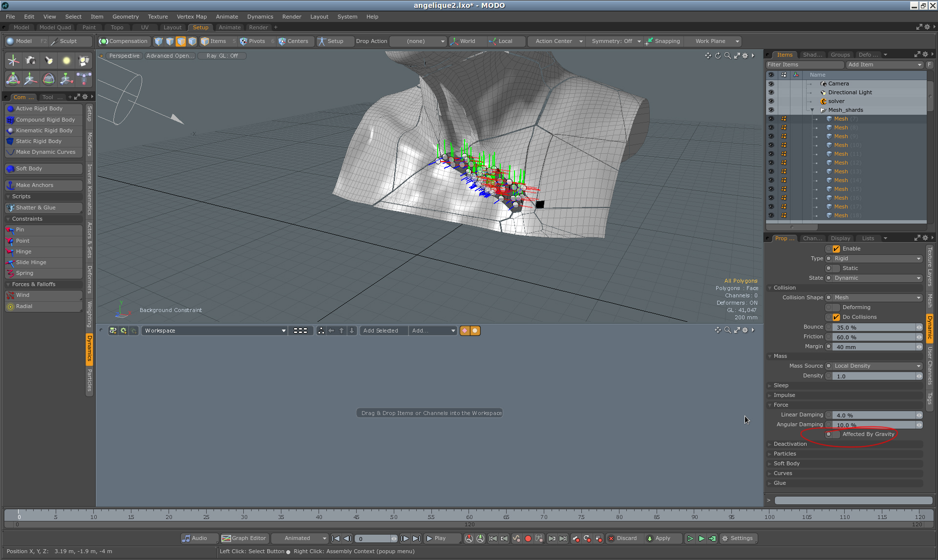Image resolution: width=938 pixels, height=560 pixels.
Task: Select the highlighted Polygons mode cube
Action: 181,41
